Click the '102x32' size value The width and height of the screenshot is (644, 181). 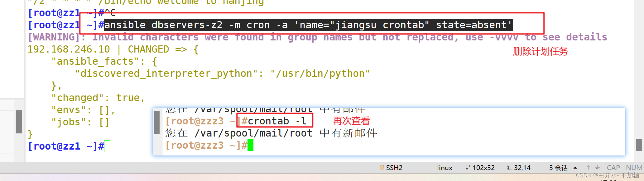coord(483,168)
